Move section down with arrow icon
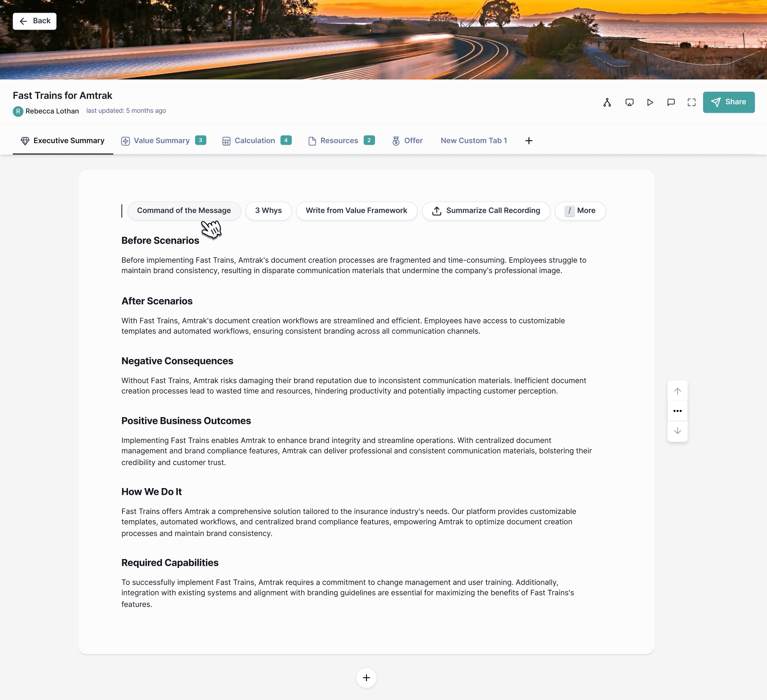 [x=677, y=431]
